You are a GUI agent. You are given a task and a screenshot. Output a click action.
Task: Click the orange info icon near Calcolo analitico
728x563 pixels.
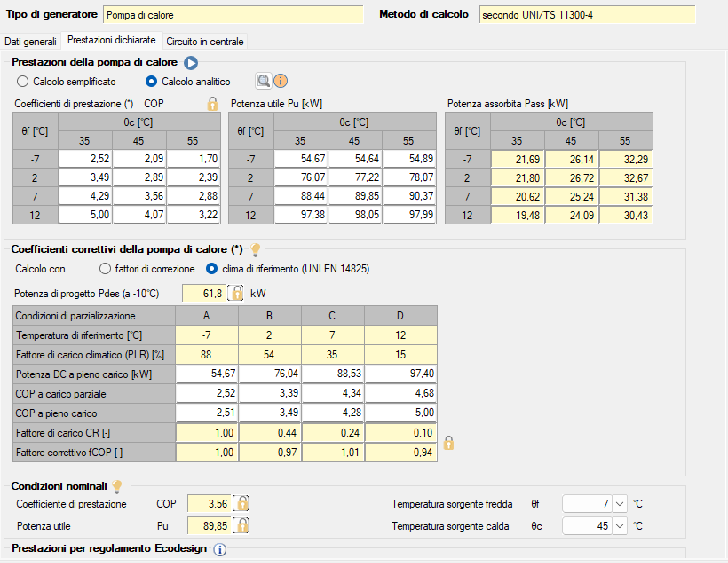tap(281, 81)
